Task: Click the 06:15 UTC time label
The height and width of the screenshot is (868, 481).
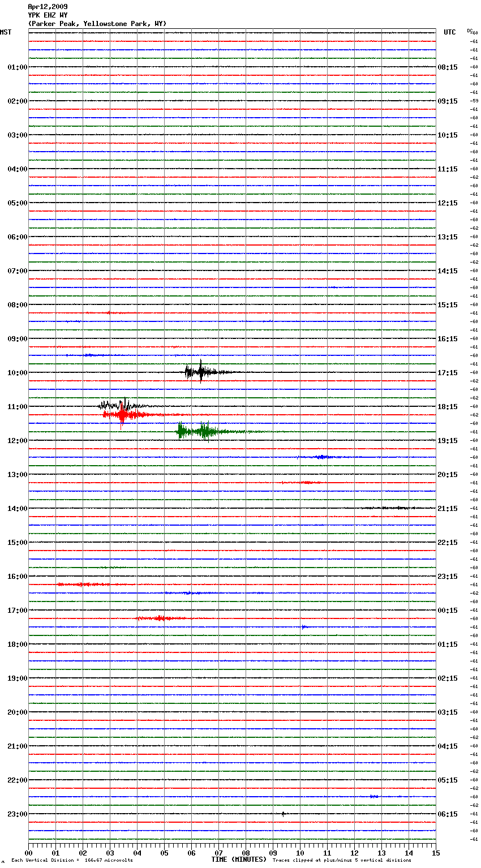Action: click(448, 814)
